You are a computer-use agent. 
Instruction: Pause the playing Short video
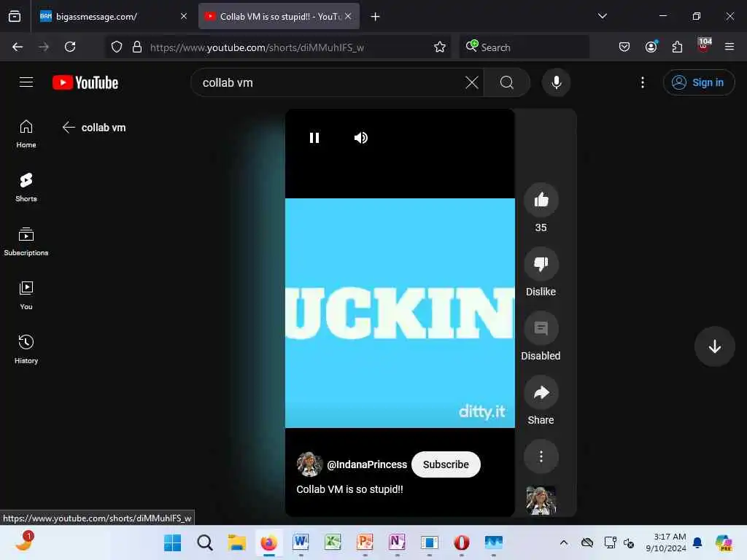pos(314,138)
